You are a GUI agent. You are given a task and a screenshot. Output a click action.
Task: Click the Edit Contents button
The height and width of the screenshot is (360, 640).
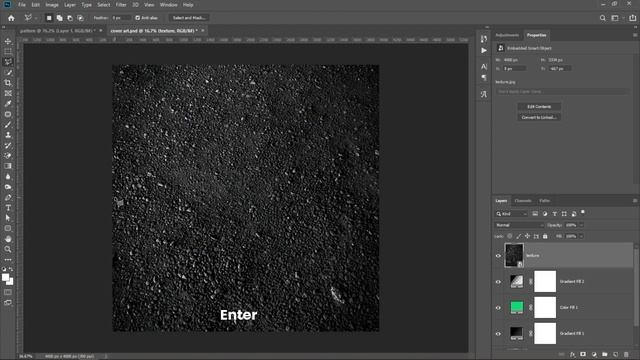click(539, 107)
